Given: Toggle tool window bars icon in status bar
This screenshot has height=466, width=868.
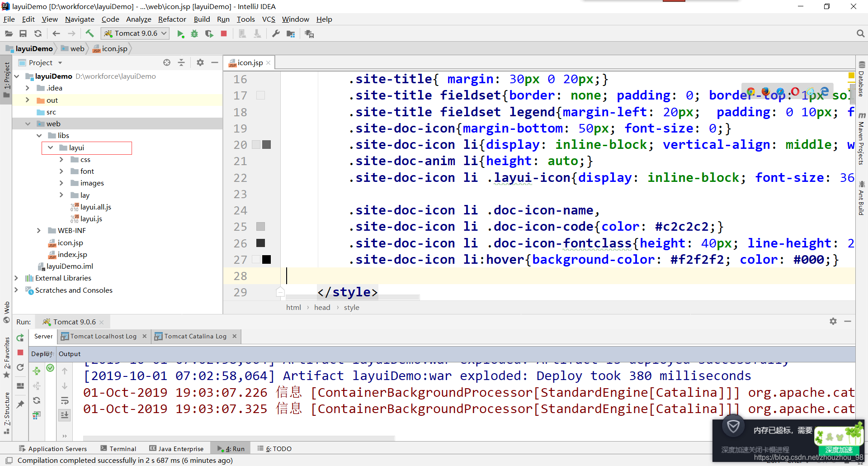Looking at the screenshot, I should click(x=9, y=461).
